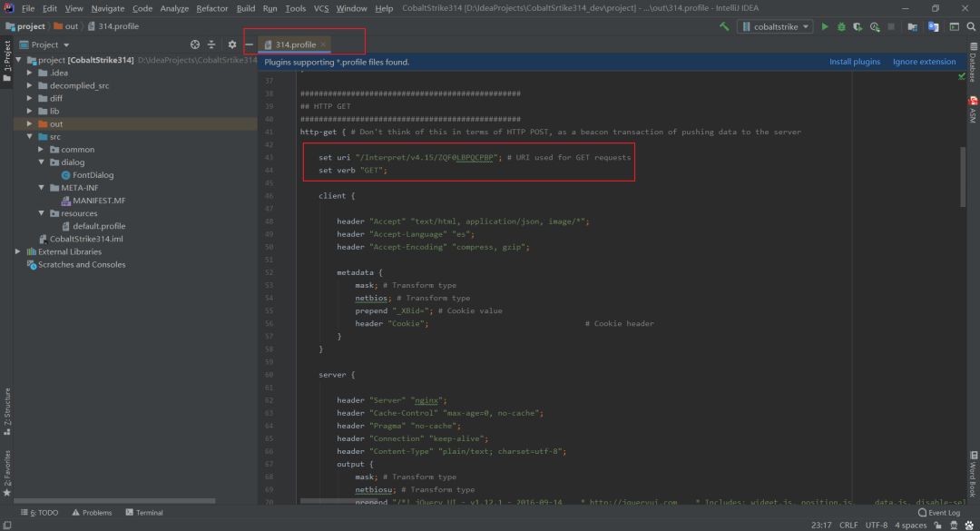Open Project panel gear settings
The width and height of the screenshot is (980, 531).
tap(232, 44)
